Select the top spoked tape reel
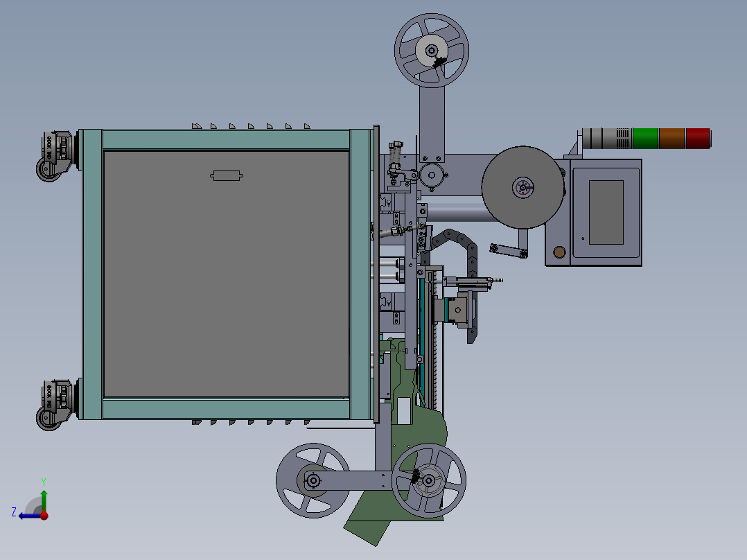Image resolution: width=747 pixels, height=560 pixels. (432, 51)
